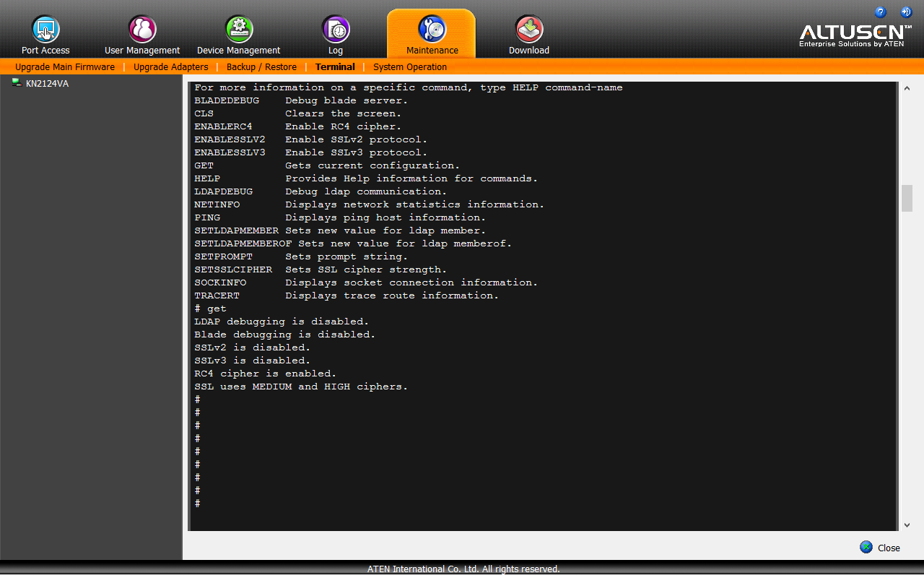Click the Close button label
Screen dimensions: 924x578
click(x=889, y=548)
